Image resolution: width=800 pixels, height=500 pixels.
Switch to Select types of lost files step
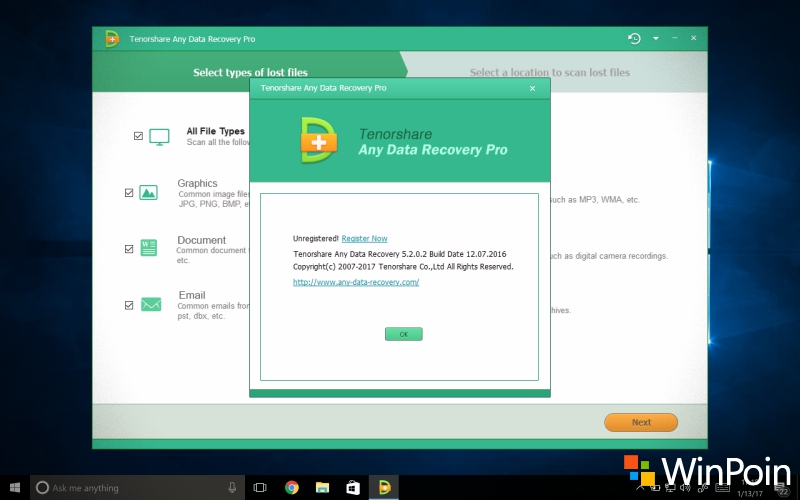[250, 72]
